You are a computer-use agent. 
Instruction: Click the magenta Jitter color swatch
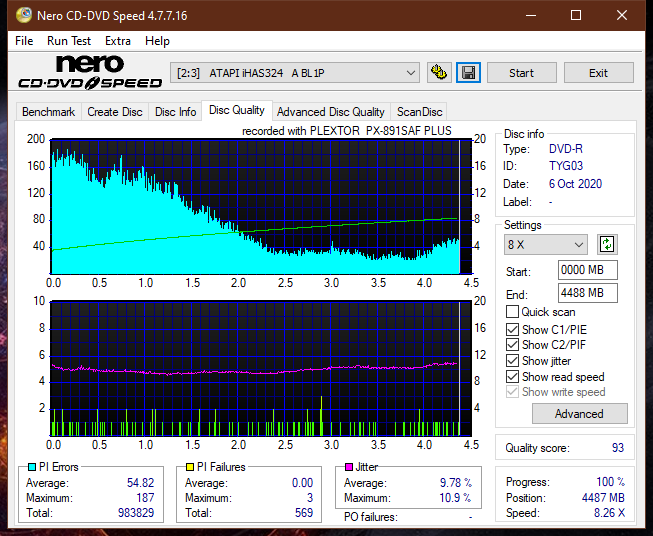coord(349,467)
